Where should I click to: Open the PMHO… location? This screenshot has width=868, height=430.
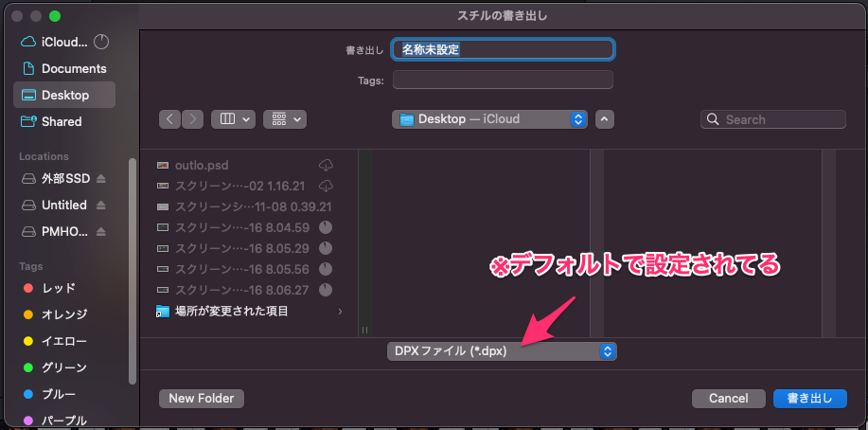point(54,231)
